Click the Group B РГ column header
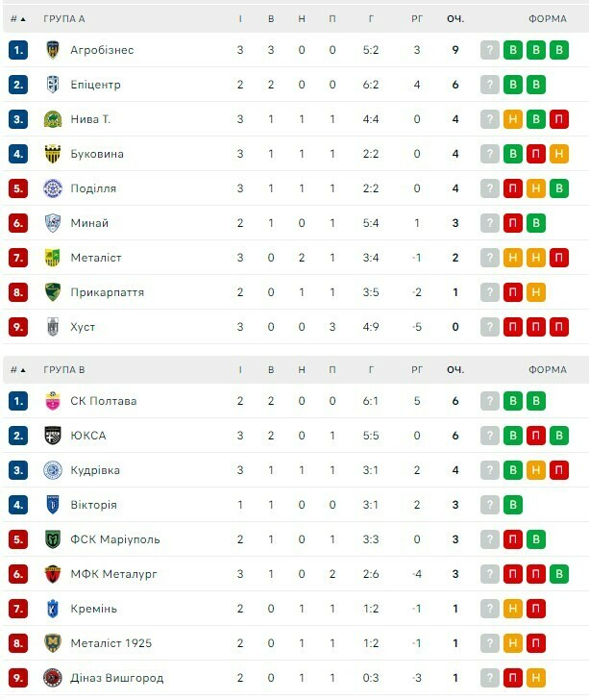 pos(417,369)
